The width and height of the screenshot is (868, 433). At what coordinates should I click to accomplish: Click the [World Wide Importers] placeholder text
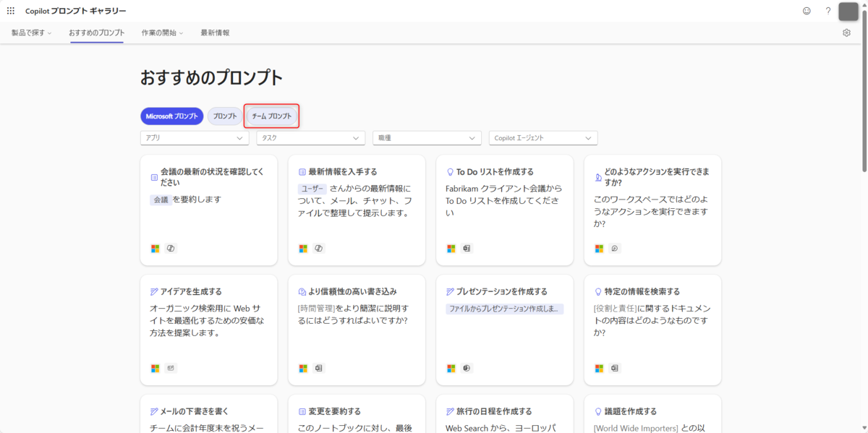tap(636, 428)
